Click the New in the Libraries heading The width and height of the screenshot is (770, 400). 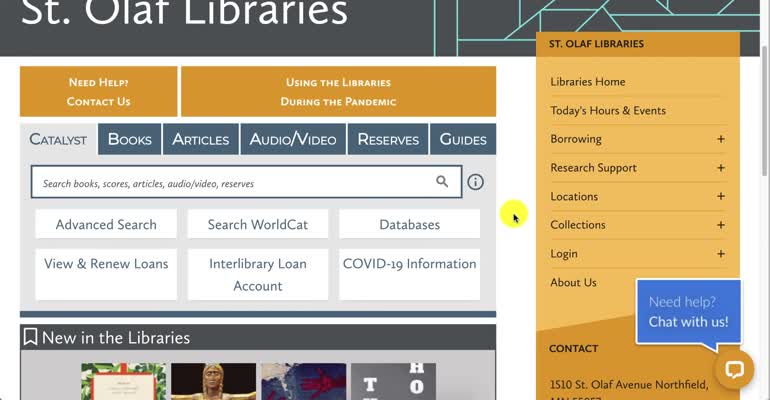tap(116, 338)
